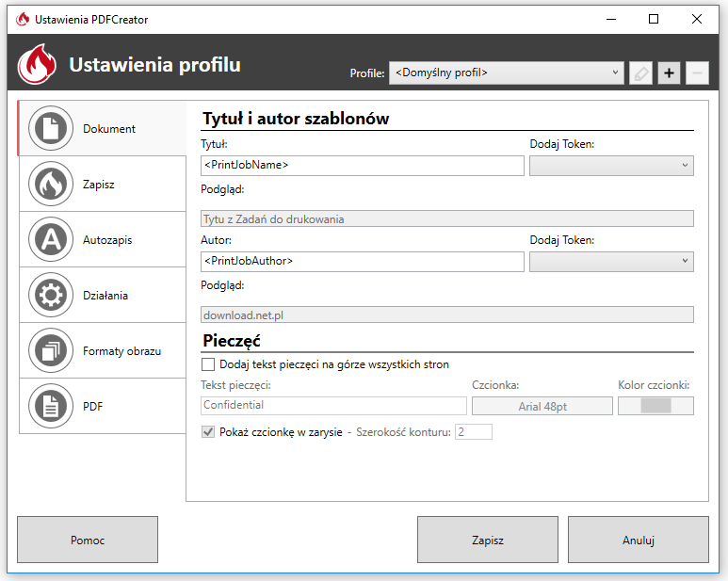Open the Profile dropdown showing Domyślny profil

(x=507, y=73)
